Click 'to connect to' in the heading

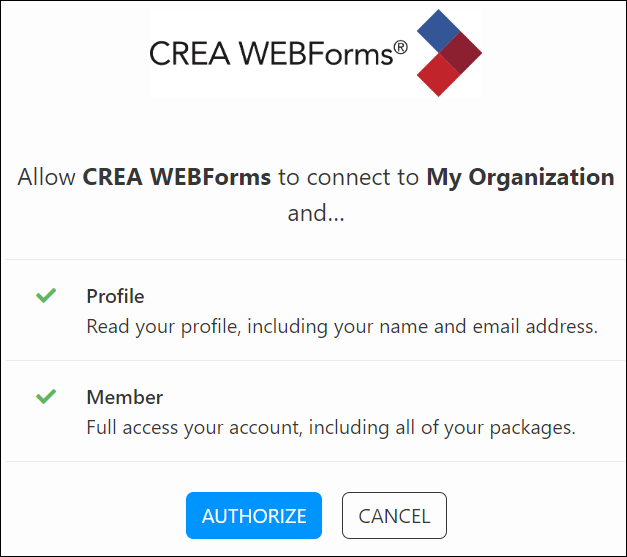click(349, 177)
